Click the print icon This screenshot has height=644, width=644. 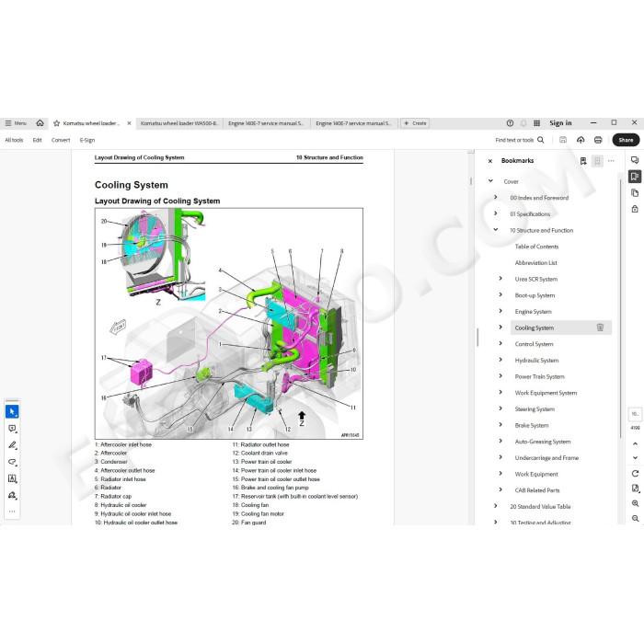pyautogui.click(x=598, y=140)
